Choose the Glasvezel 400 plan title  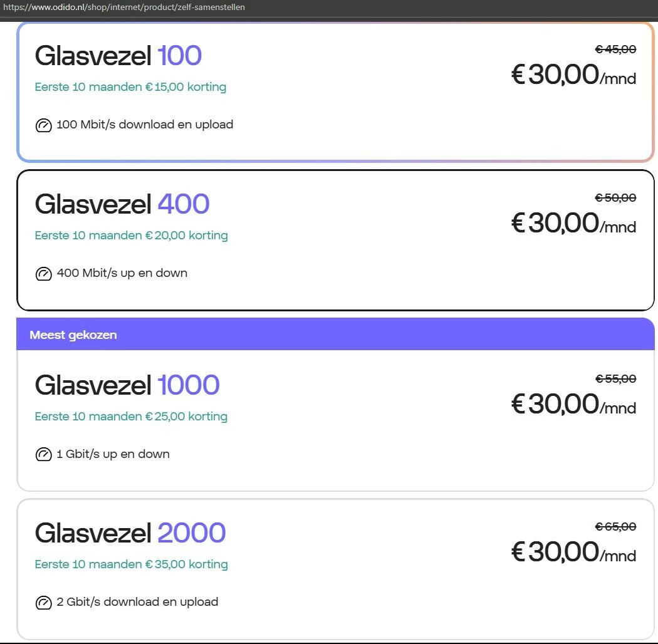122,204
